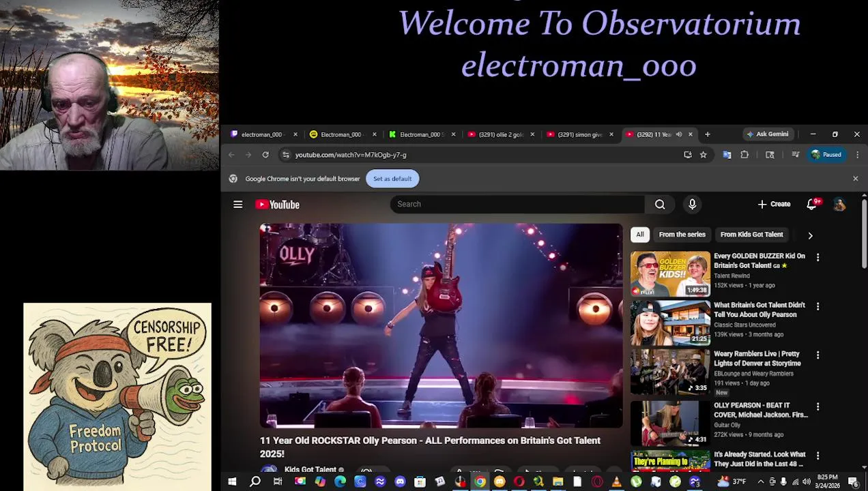
Task: Switch to the Kick Electroman_000 tab
Action: pos(422,134)
